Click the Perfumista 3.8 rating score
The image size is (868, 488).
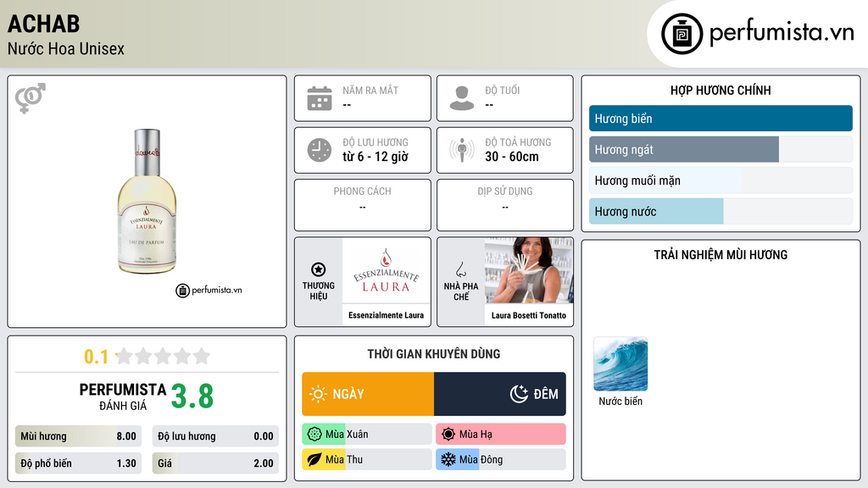192,396
